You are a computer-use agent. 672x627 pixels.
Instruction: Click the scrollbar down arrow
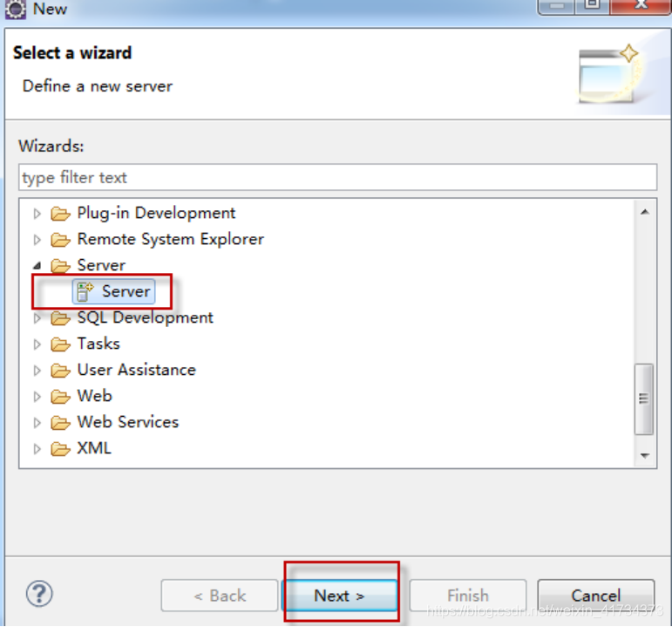tap(645, 455)
